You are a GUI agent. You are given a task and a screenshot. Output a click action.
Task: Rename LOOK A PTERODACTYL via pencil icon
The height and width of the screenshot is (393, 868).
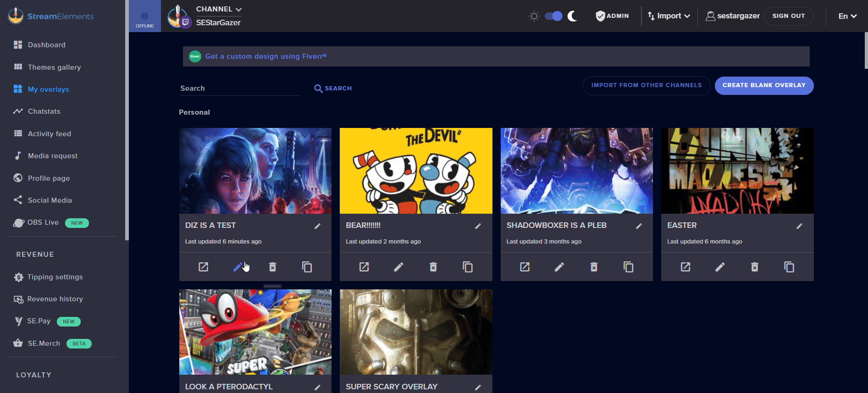pos(317,387)
